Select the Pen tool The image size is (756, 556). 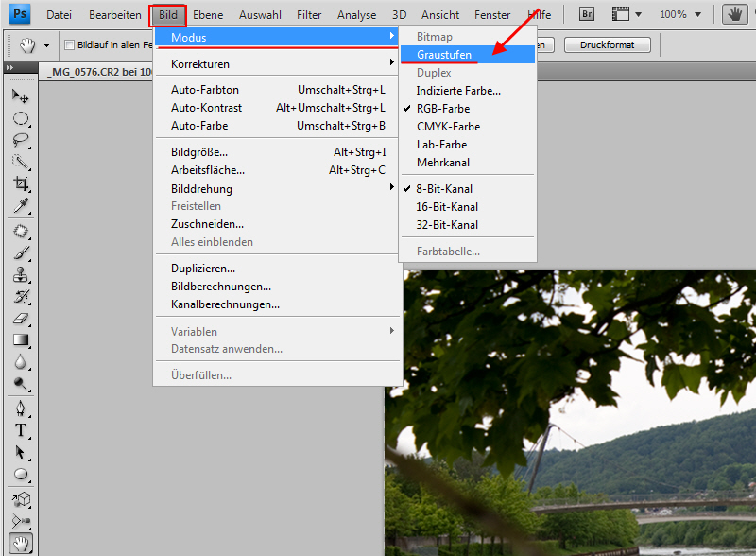20,408
